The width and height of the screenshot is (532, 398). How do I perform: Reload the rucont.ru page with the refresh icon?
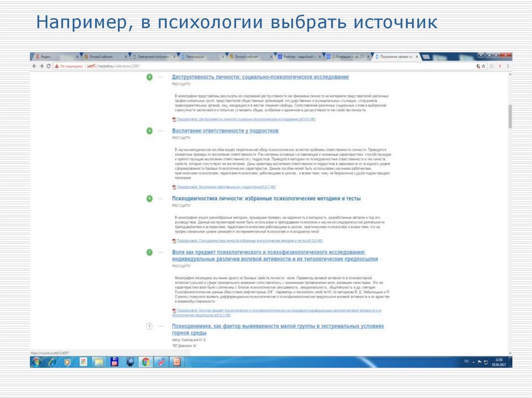[48, 67]
